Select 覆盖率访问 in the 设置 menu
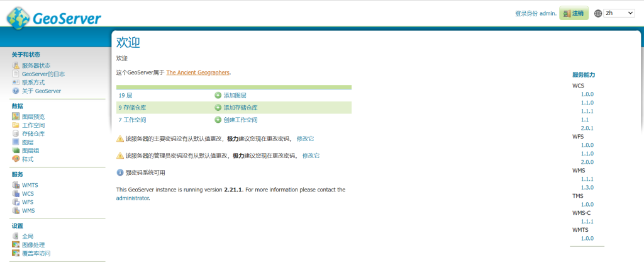The image size is (644, 262). pyautogui.click(x=36, y=253)
